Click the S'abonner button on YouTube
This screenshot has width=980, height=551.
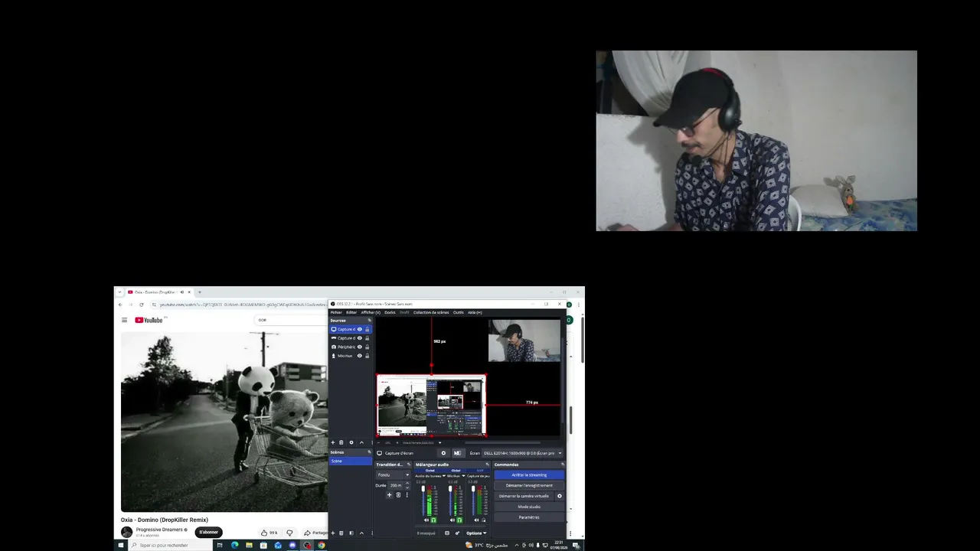[x=209, y=533]
